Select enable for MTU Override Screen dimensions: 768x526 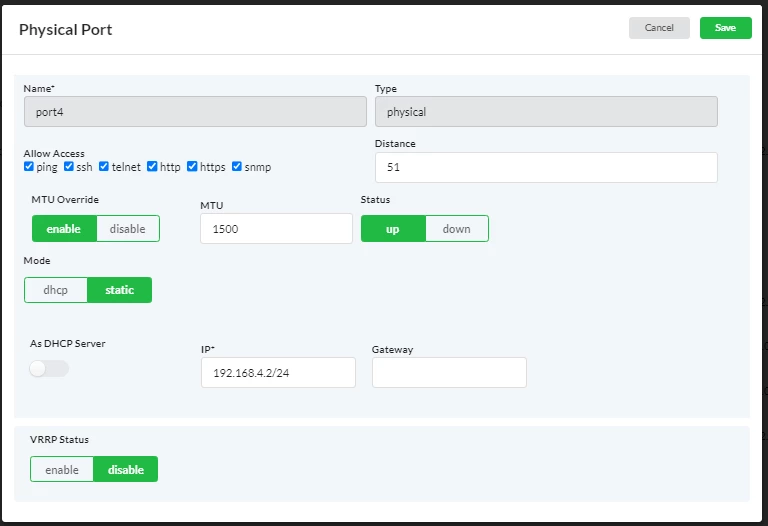(x=64, y=229)
